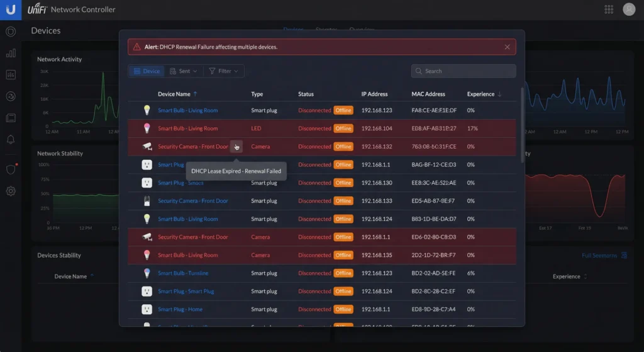Click the Type column header

coord(257,94)
